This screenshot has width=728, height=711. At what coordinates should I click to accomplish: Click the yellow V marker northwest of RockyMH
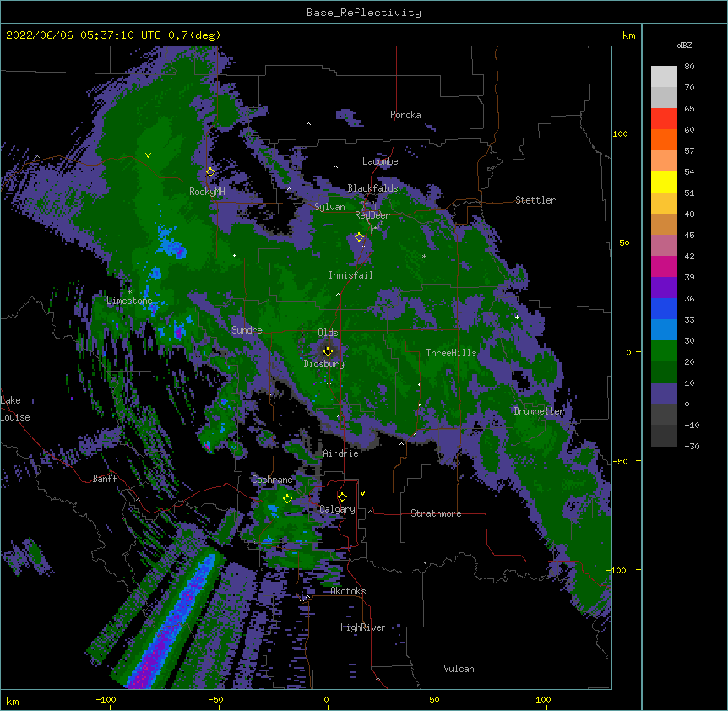(148, 155)
